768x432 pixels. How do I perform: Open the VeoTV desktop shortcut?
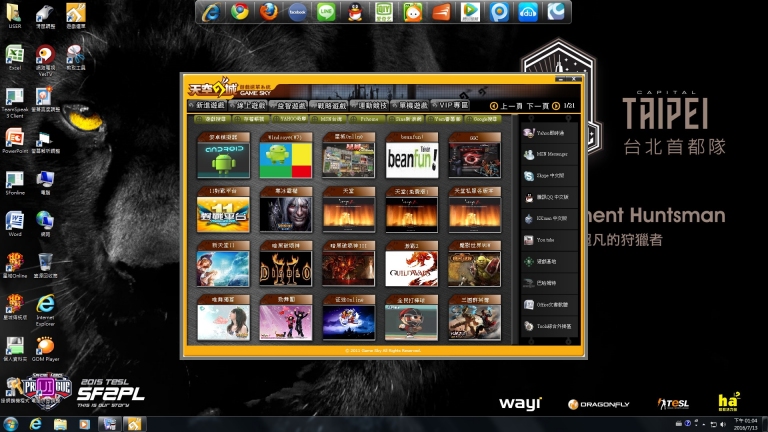[x=45, y=60]
